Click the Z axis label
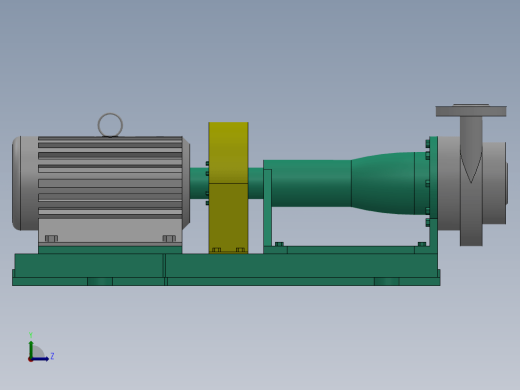 click(52, 356)
